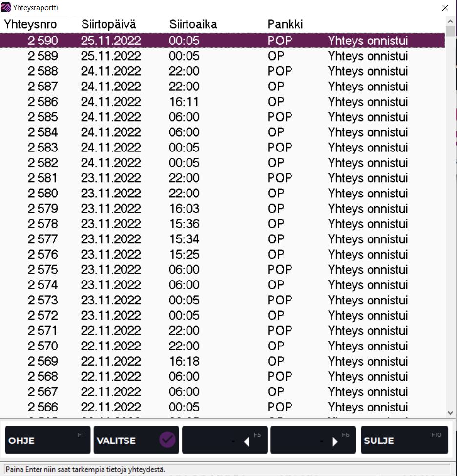Close the Yhteysraportti window
Screen dimensions: 457x476
(445, 7)
